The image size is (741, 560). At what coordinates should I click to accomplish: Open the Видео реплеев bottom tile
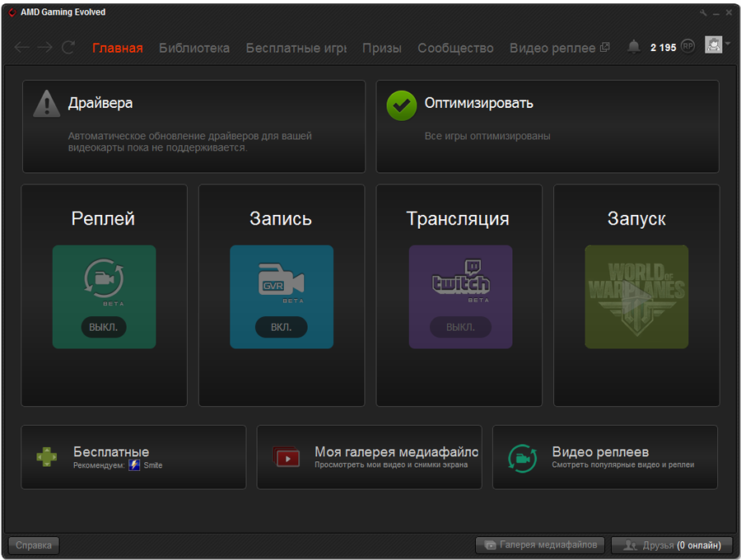[605, 457]
